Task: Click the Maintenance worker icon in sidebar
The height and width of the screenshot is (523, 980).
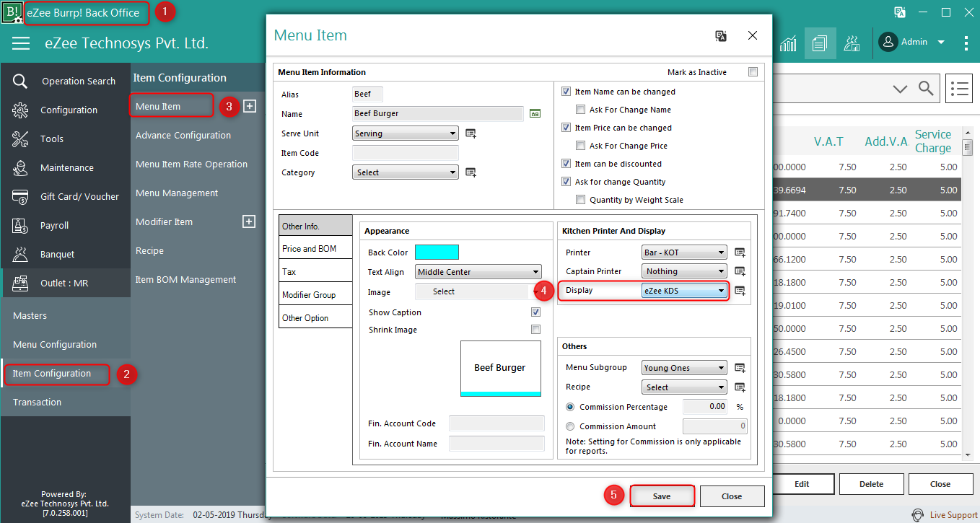Action: coord(20,167)
